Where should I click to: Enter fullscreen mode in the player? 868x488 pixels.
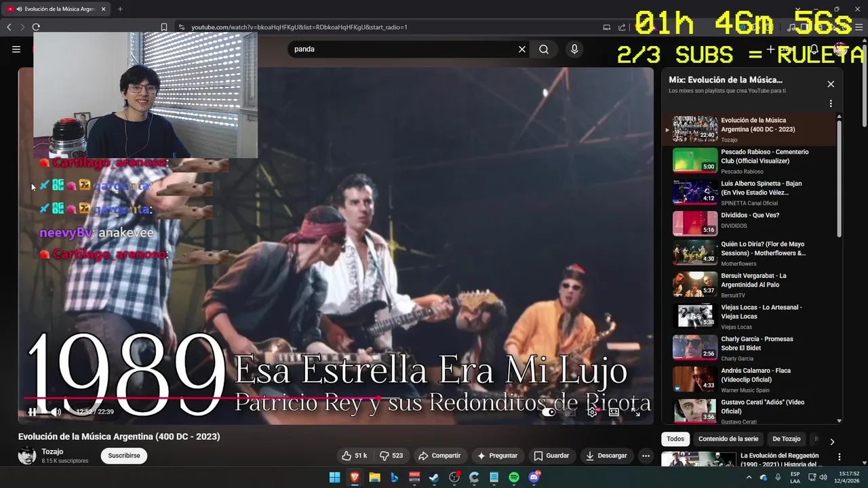coord(635,411)
